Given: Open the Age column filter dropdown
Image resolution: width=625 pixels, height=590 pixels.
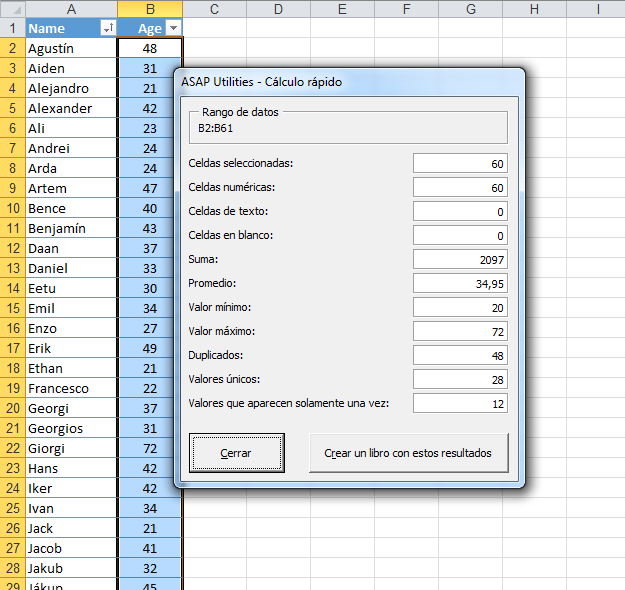Looking at the screenshot, I should 173,28.
